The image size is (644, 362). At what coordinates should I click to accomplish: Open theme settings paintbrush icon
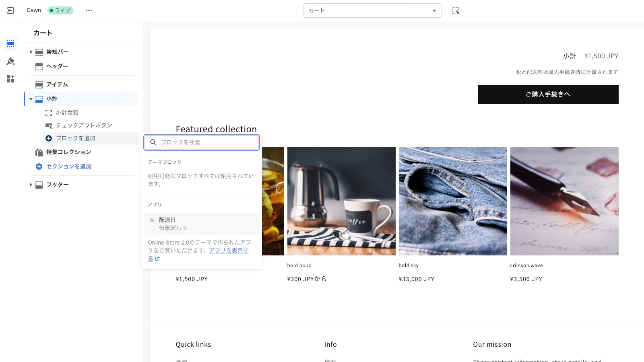pyautogui.click(x=10, y=61)
